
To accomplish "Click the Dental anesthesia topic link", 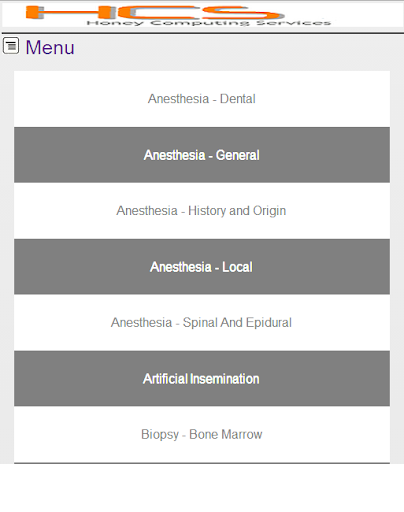I will pyautogui.click(x=202, y=99).
